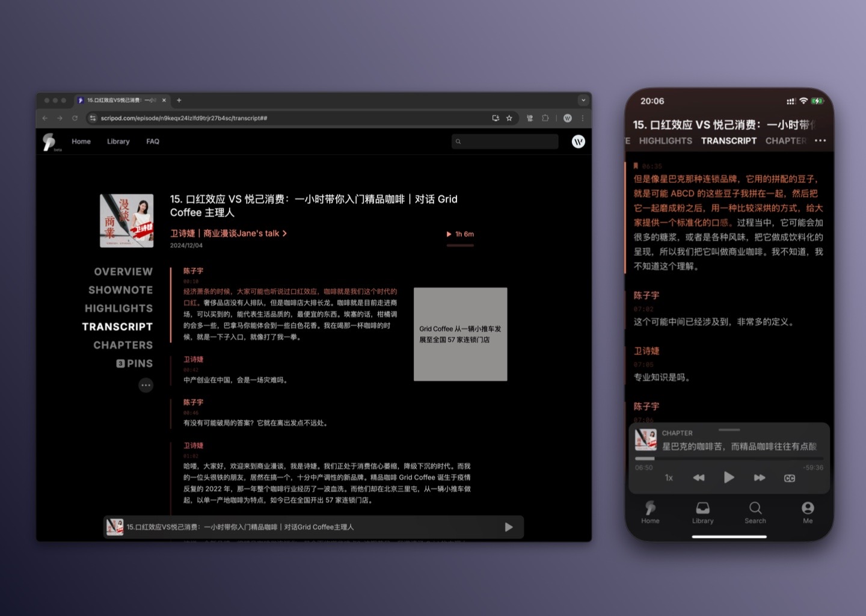Open Library in the web navigation bar
Image resolution: width=866 pixels, height=616 pixels.
pos(118,141)
